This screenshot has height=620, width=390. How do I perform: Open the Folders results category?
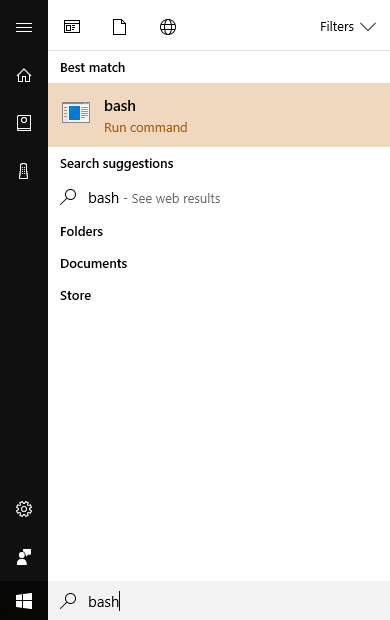click(81, 231)
